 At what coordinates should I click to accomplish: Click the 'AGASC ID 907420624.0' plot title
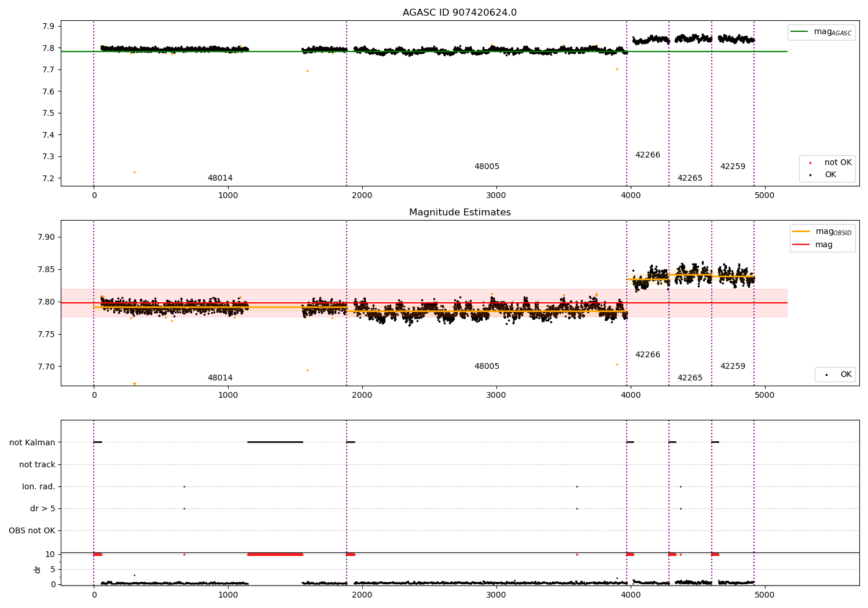(x=459, y=13)
